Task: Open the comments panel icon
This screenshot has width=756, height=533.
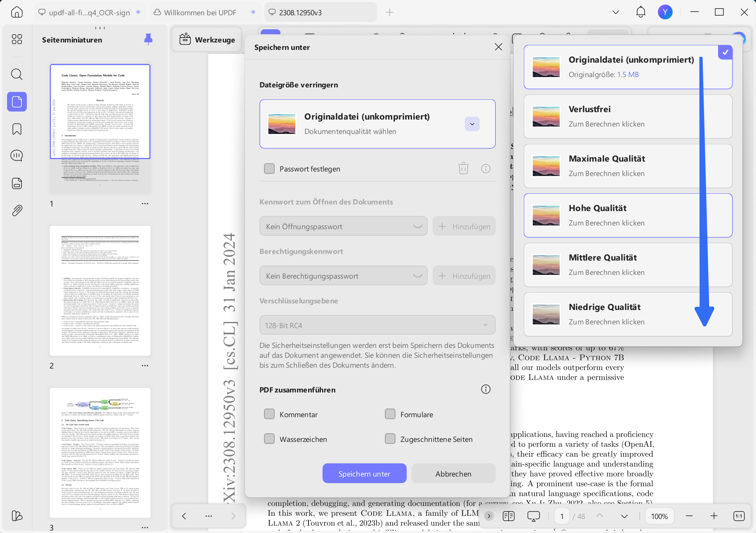Action: 17,156
